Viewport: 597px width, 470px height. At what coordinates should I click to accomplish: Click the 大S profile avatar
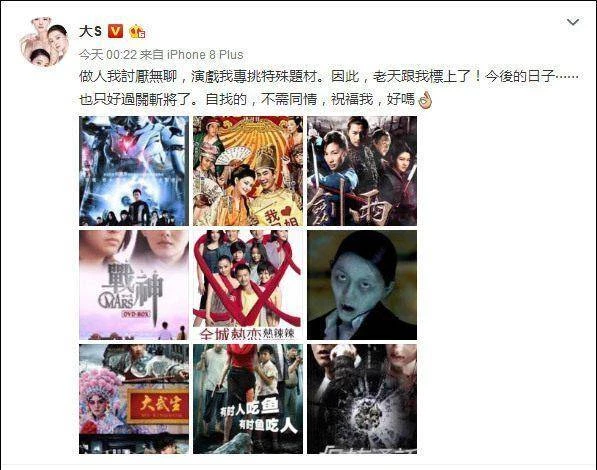click(43, 42)
